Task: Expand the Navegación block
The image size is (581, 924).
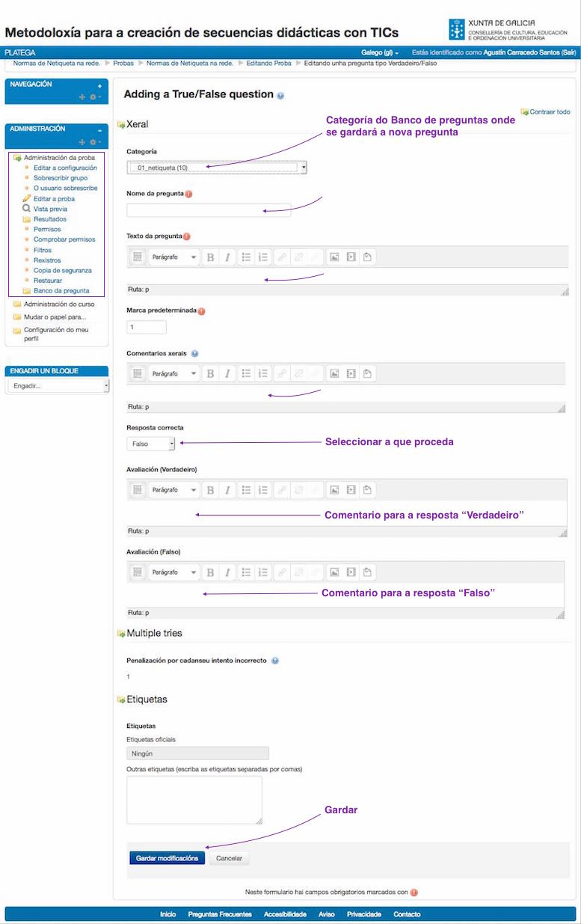Action: (100, 85)
